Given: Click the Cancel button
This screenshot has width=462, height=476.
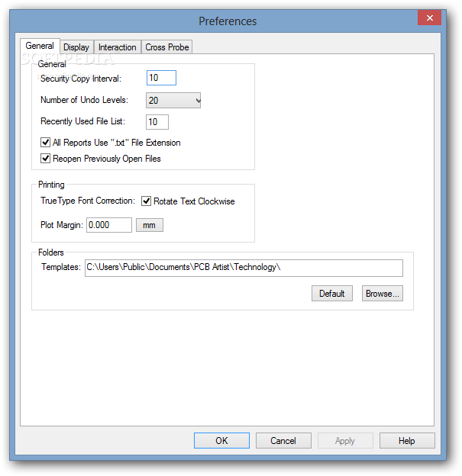Looking at the screenshot, I should click(283, 440).
